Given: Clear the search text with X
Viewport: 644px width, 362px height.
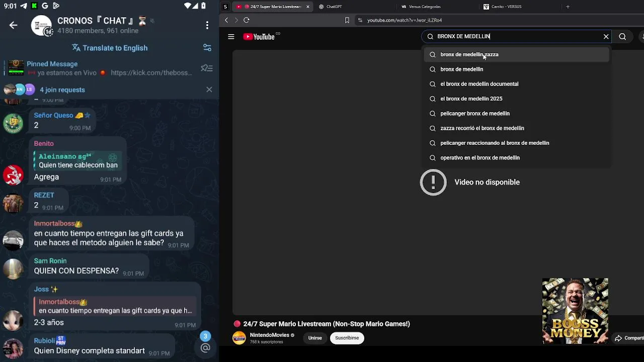Looking at the screenshot, I should coord(606,36).
